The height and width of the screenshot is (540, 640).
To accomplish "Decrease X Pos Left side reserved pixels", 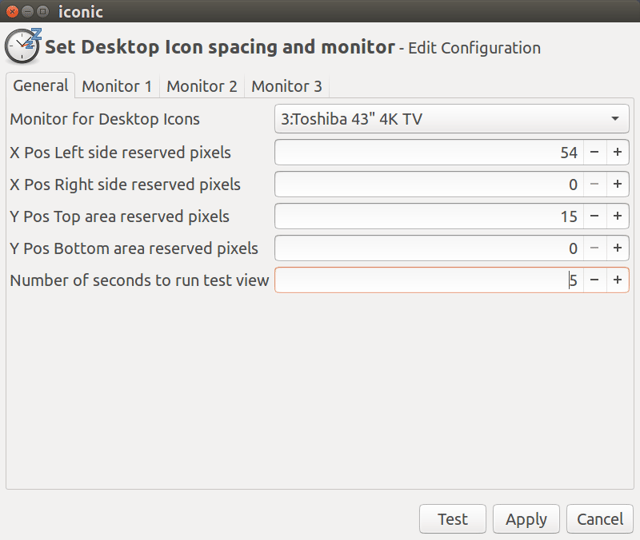I will (x=595, y=153).
